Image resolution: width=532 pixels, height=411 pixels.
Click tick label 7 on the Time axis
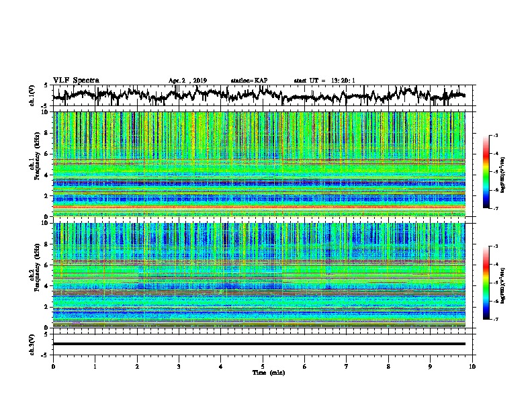pyautogui.click(x=347, y=367)
